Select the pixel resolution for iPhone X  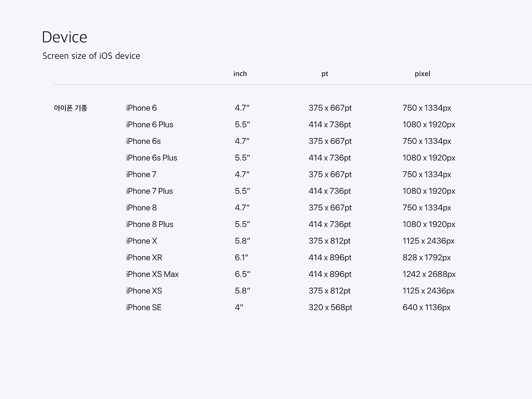pyautogui.click(x=429, y=241)
